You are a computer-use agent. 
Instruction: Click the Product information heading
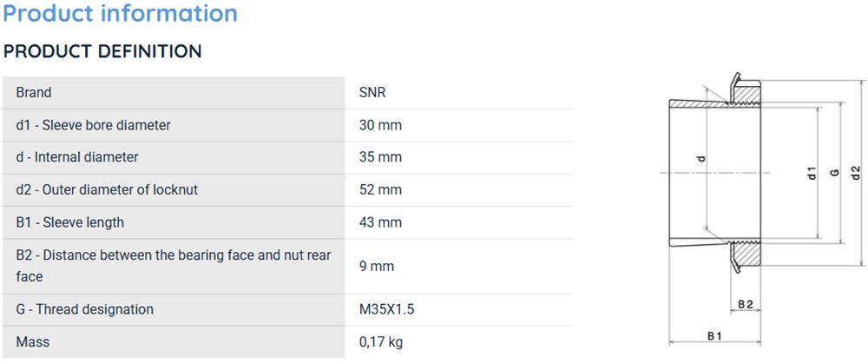(x=120, y=12)
